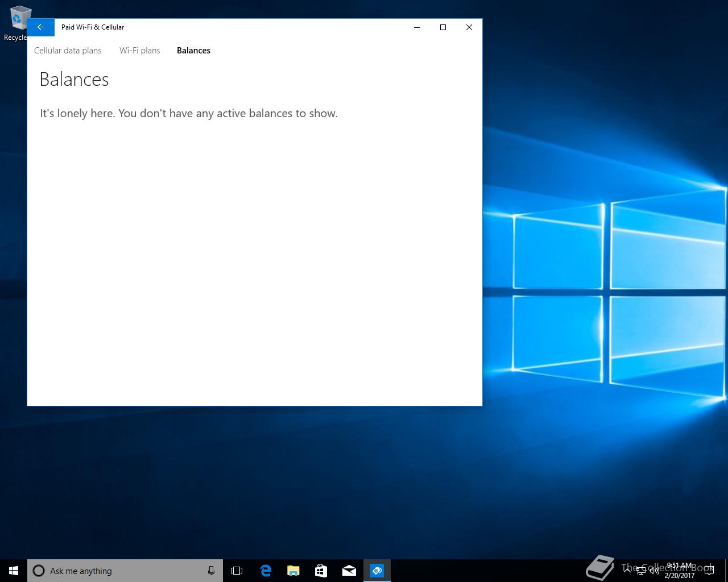Open the volume speaker tray icon

[x=655, y=571]
